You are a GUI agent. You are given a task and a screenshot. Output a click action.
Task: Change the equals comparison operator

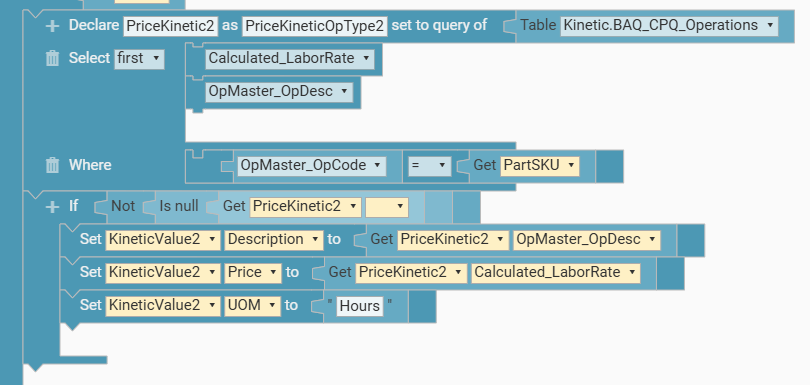(429, 166)
